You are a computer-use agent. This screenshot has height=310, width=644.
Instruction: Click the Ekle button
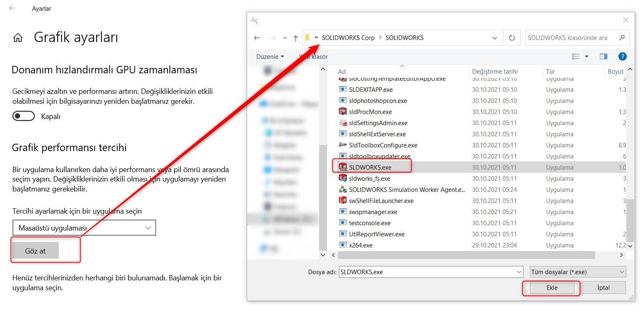pyautogui.click(x=551, y=288)
